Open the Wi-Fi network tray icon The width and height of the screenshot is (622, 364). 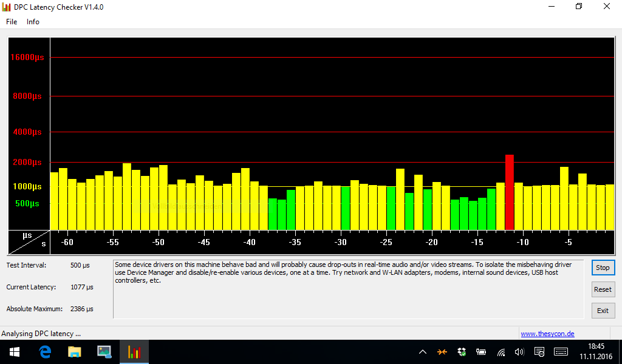[501, 352]
